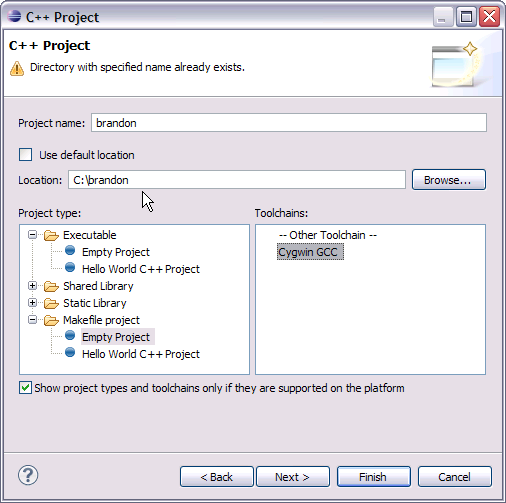This screenshot has height=503, width=506.
Task: Click the Finish button
Action: (373, 477)
